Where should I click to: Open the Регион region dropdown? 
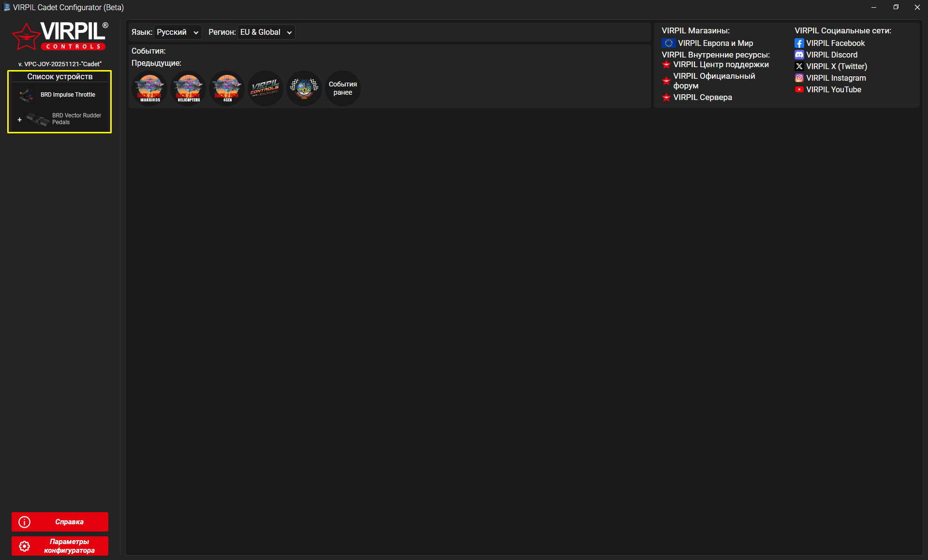tap(266, 32)
